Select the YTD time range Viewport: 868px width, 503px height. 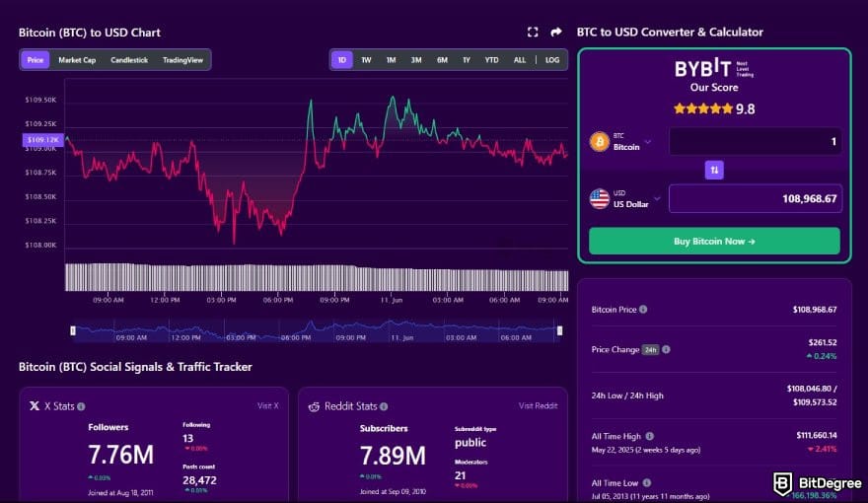coord(491,60)
